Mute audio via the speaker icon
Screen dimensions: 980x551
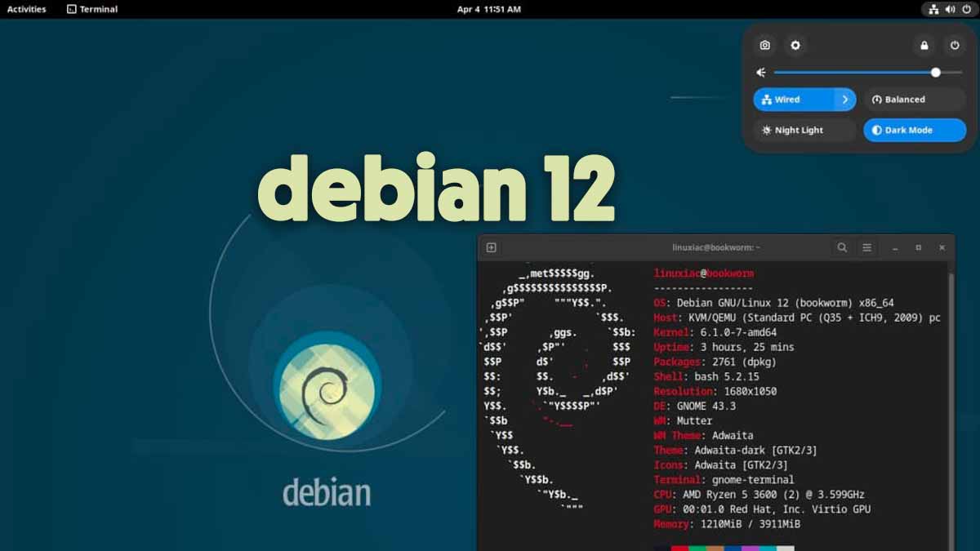click(760, 72)
